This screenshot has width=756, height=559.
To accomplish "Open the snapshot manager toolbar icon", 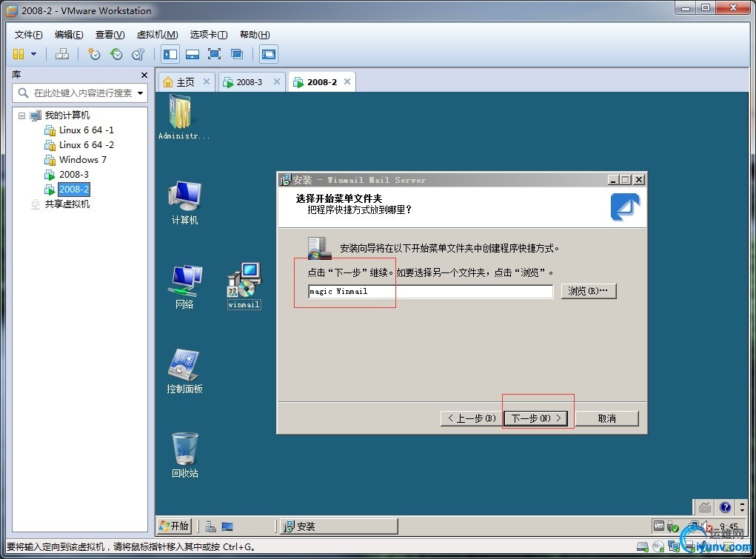I will coord(138,54).
